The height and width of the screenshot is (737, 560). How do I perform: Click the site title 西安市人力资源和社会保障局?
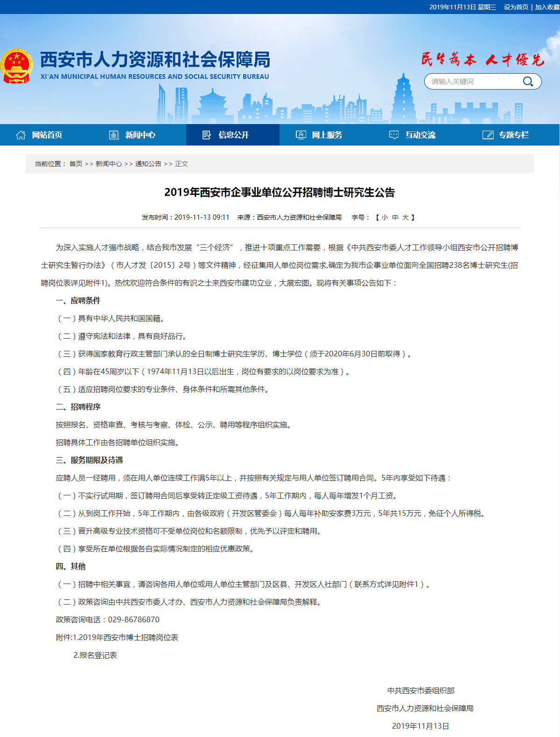click(x=155, y=60)
